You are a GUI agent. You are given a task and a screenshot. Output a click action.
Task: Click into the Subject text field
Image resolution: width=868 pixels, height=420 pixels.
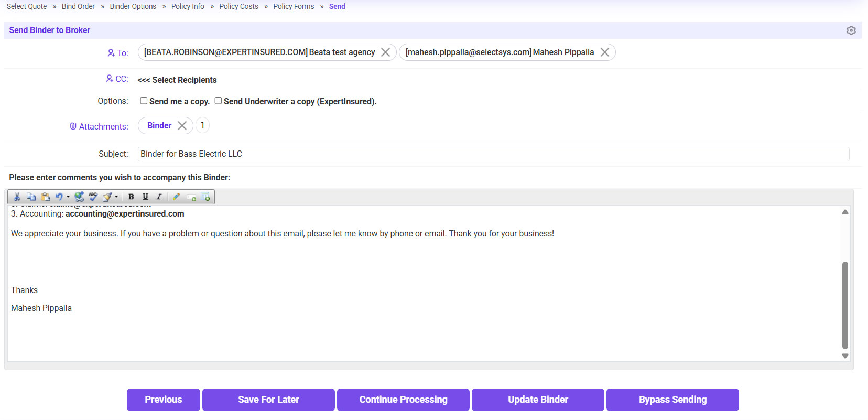click(493, 154)
